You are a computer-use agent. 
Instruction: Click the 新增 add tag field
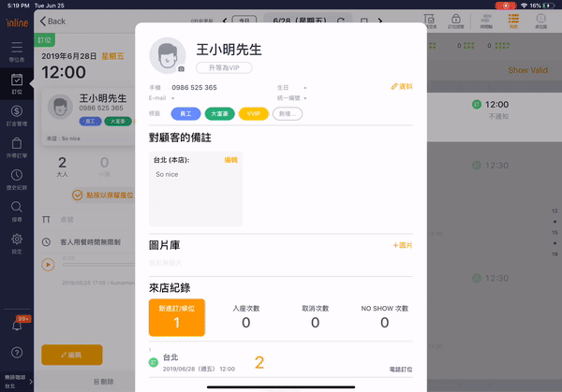[x=288, y=113]
